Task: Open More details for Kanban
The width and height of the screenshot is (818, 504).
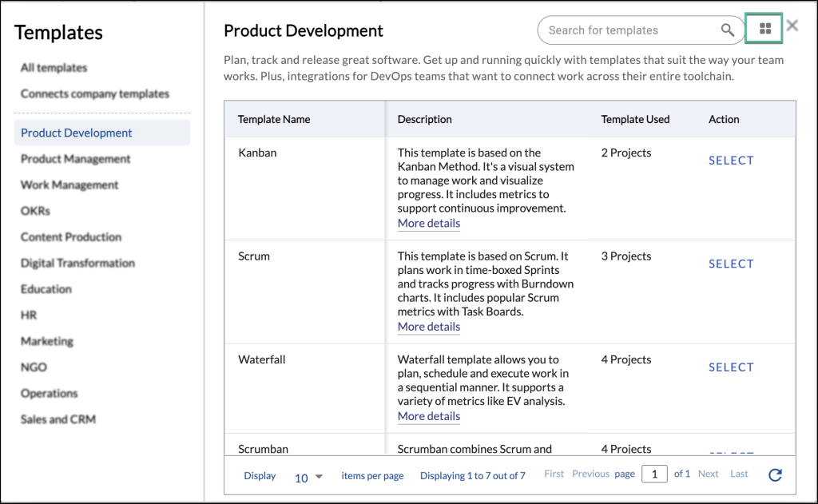Action: tap(429, 224)
